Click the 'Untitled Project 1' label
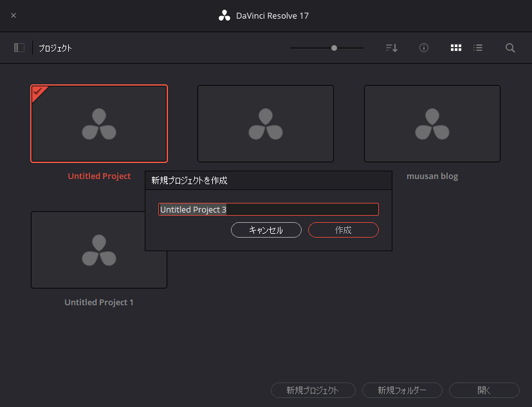Screen dimensions: 532x407 coord(99,303)
